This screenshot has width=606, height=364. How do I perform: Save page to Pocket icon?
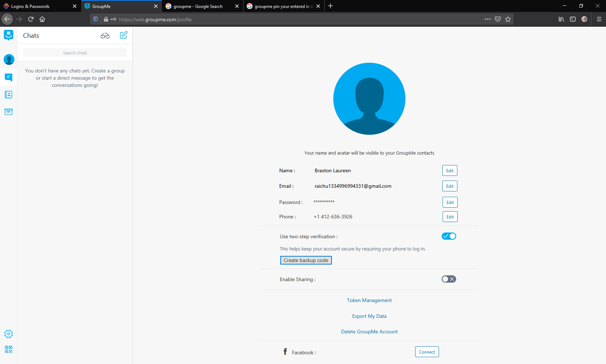(498, 19)
